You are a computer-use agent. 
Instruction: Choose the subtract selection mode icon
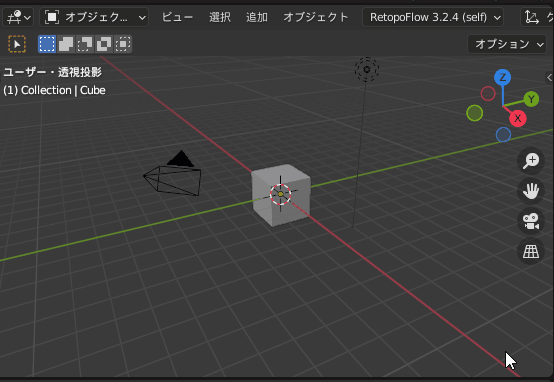[x=85, y=44]
